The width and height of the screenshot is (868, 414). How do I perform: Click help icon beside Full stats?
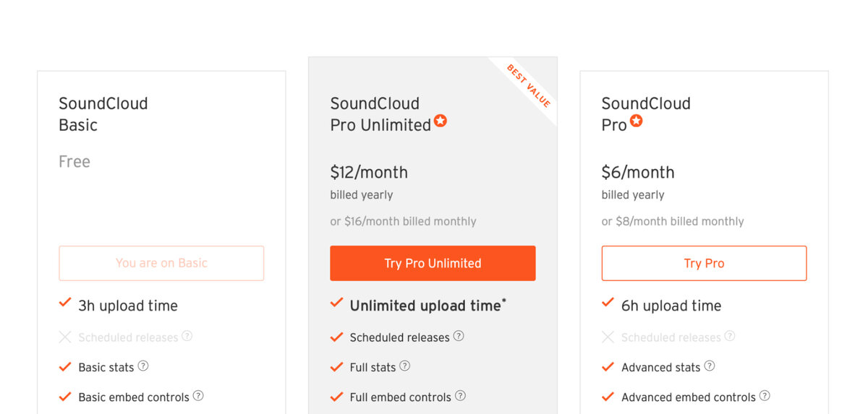[405, 366]
